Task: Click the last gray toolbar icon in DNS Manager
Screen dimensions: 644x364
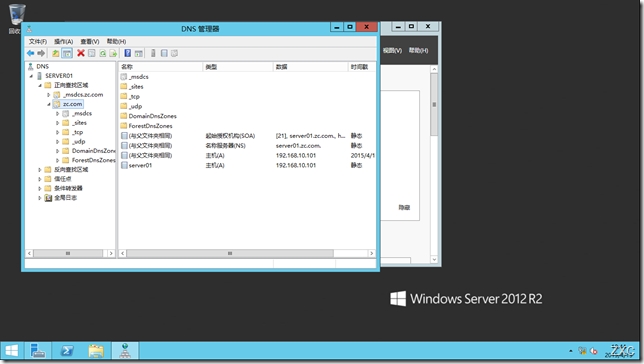Action: click(x=175, y=53)
